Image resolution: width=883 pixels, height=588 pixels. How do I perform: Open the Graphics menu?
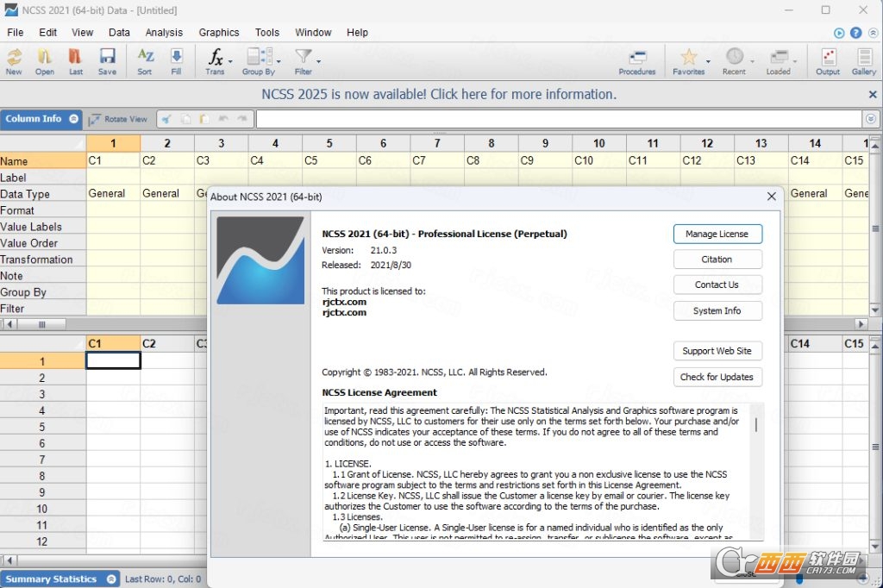(218, 33)
